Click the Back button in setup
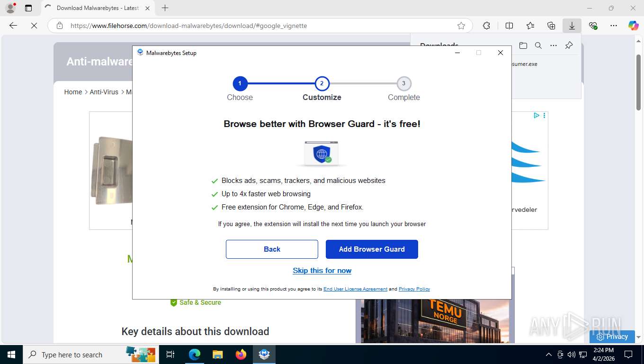Image resolution: width=644 pixels, height=364 pixels. point(272,249)
